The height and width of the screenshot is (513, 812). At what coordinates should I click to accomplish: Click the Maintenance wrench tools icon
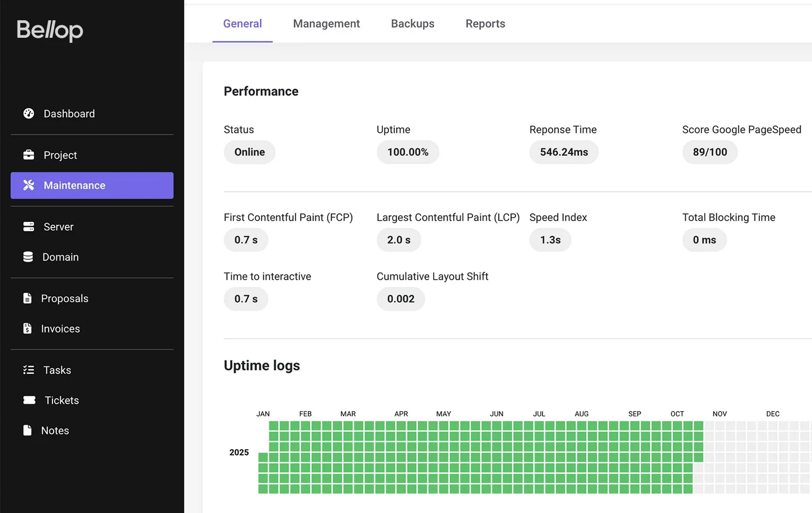pos(29,185)
